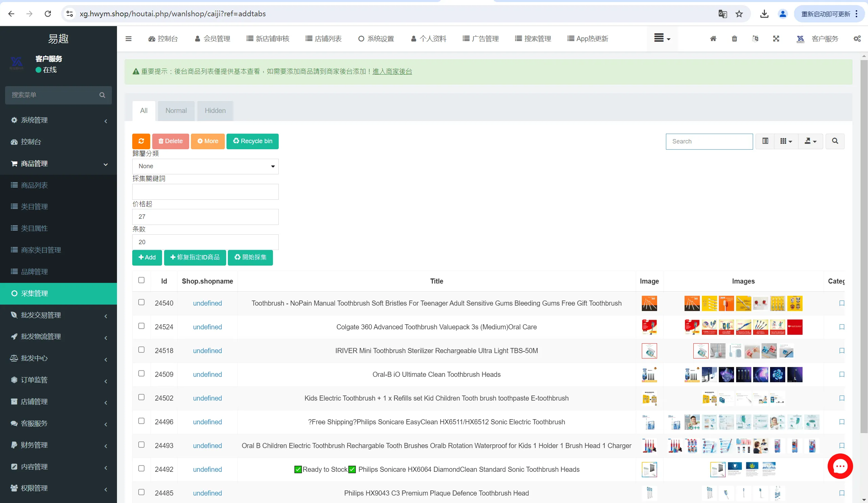Image resolution: width=868 pixels, height=503 pixels.
Task: Open the columns grid dropdown
Action: pos(786,141)
